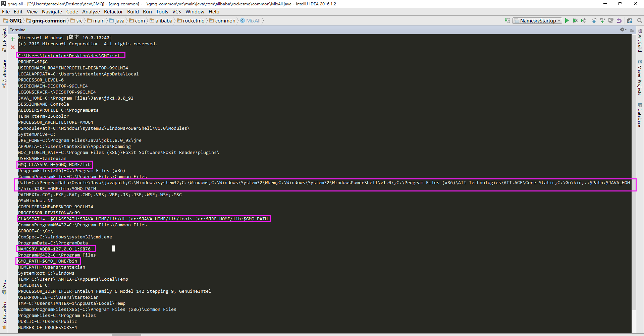
Task: Click the VCS commit changes icon
Action: click(602, 21)
